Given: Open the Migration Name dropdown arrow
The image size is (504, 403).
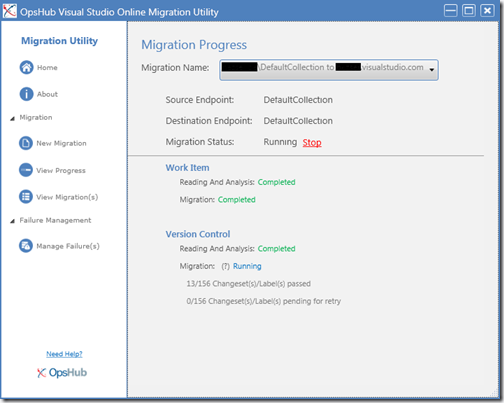Looking at the screenshot, I should (x=432, y=70).
